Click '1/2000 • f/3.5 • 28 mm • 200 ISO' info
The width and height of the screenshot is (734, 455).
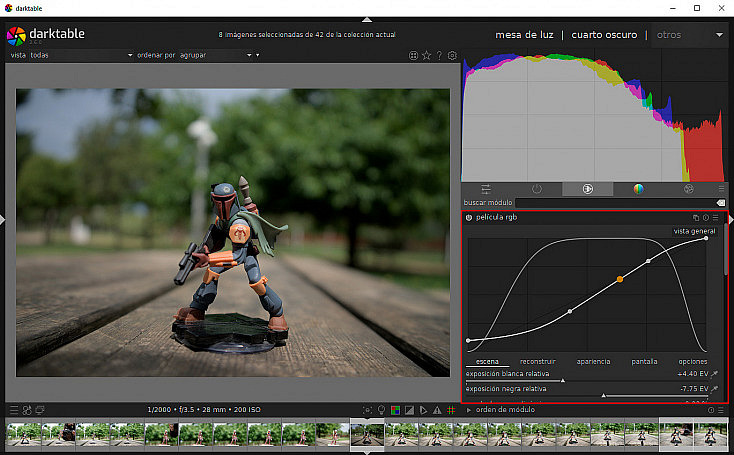[204, 410]
